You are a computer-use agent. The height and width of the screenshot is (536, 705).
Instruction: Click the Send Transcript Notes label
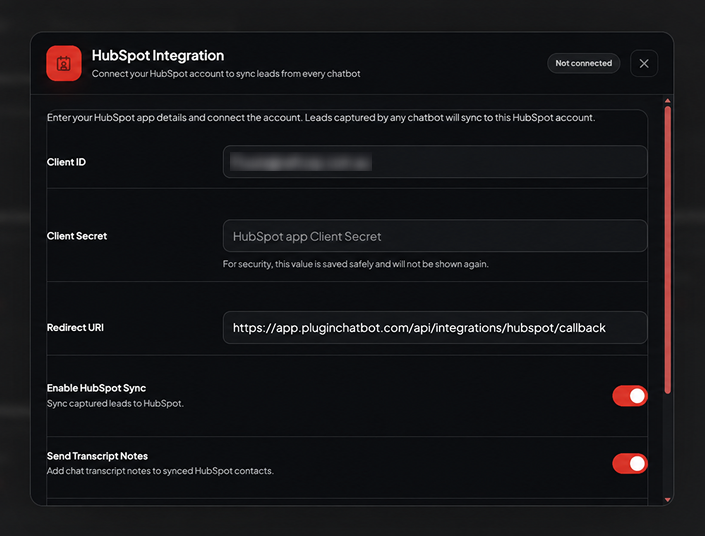point(97,456)
